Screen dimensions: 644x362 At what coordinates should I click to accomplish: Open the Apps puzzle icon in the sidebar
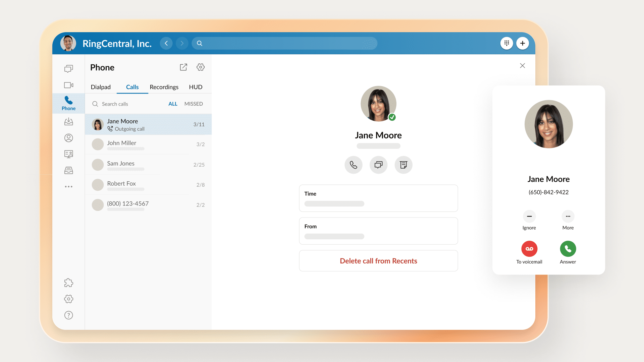pos(68,283)
